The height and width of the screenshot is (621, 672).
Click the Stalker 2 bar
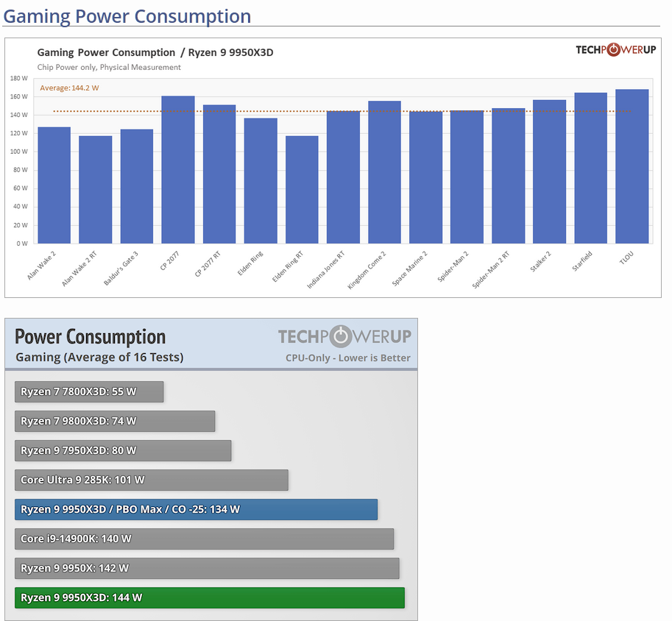tap(549, 172)
